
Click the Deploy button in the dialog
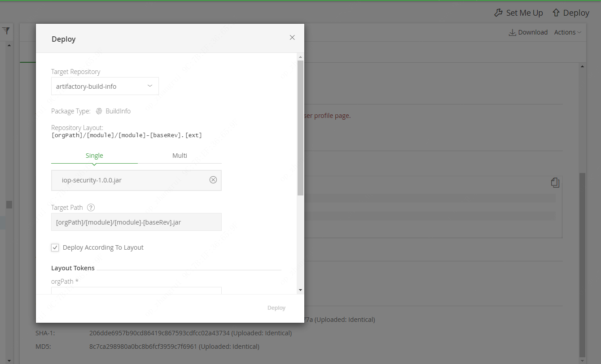276,308
